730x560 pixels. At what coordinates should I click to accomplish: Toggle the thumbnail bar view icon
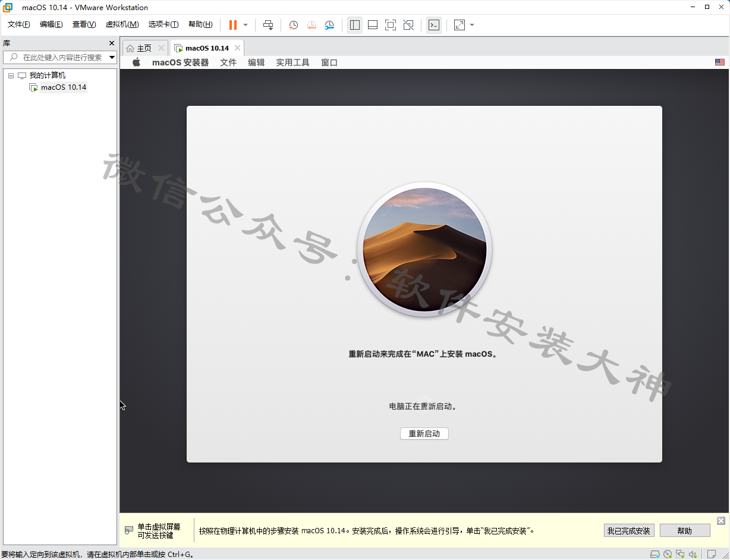pyautogui.click(x=373, y=25)
